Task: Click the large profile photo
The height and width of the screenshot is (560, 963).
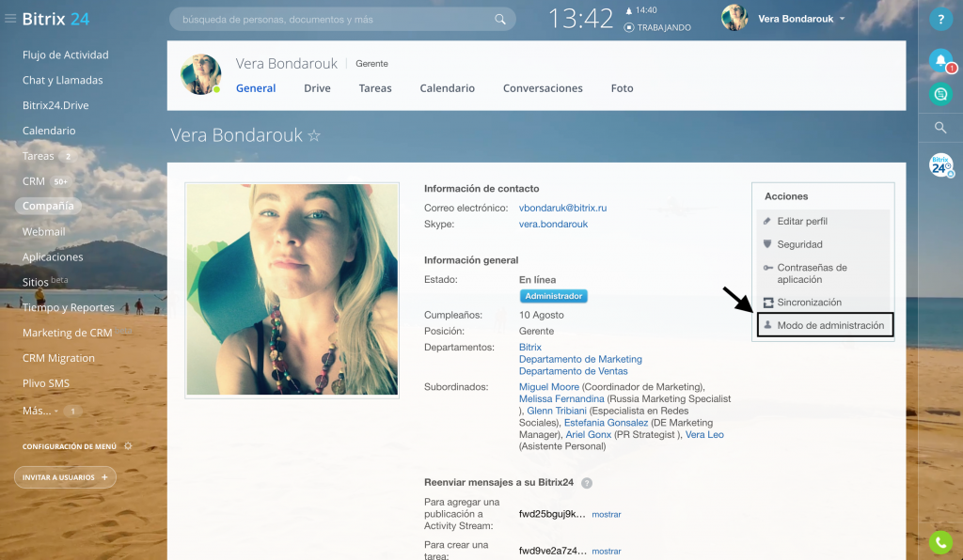Action: click(x=292, y=289)
